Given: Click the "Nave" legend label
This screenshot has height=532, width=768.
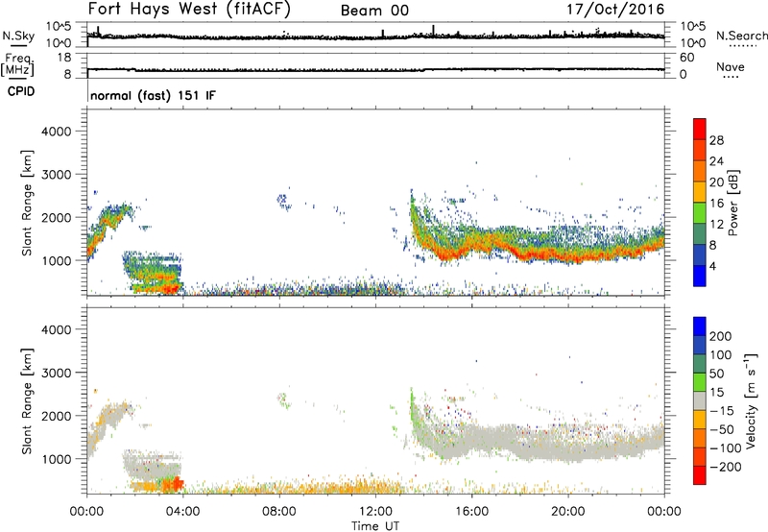Looking at the screenshot, I should tap(731, 66).
